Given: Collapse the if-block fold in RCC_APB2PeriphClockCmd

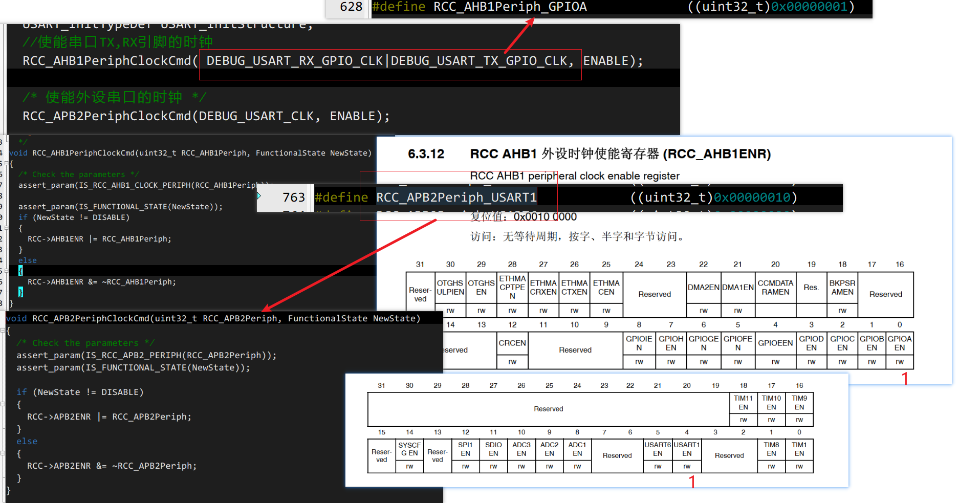Looking at the screenshot, I should tap(3, 404).
